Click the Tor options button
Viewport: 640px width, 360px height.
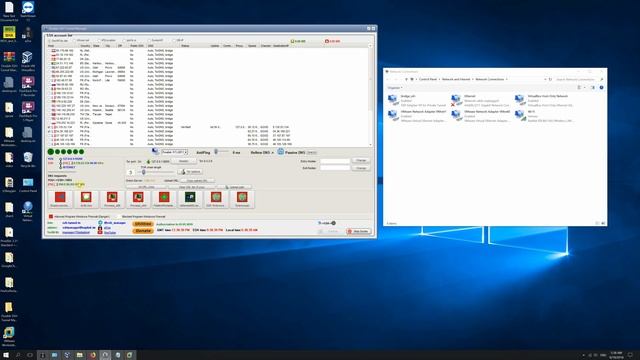(x=190, y=172)
